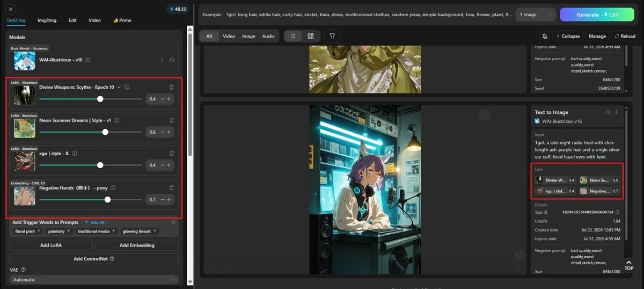This screenshot has width=644, height=289.
Task: Click Add ControlNet button
Action: [94, 259]
